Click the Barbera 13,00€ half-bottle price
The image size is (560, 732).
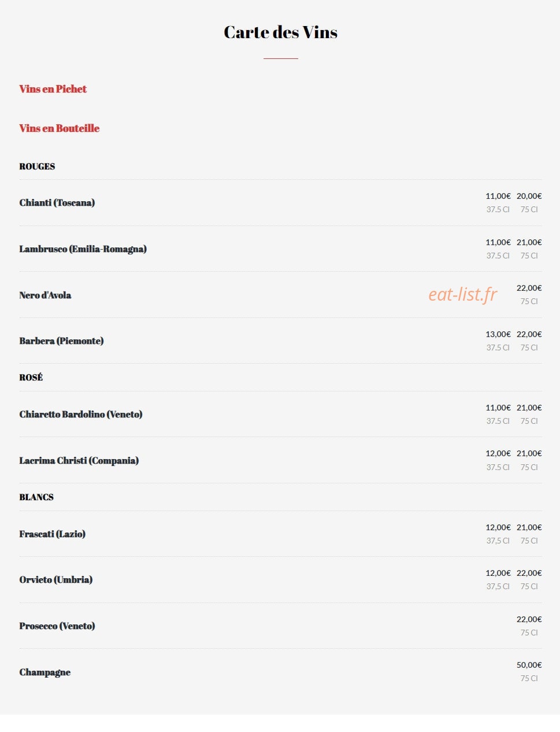pyautogui.click(x=498, y=334)
